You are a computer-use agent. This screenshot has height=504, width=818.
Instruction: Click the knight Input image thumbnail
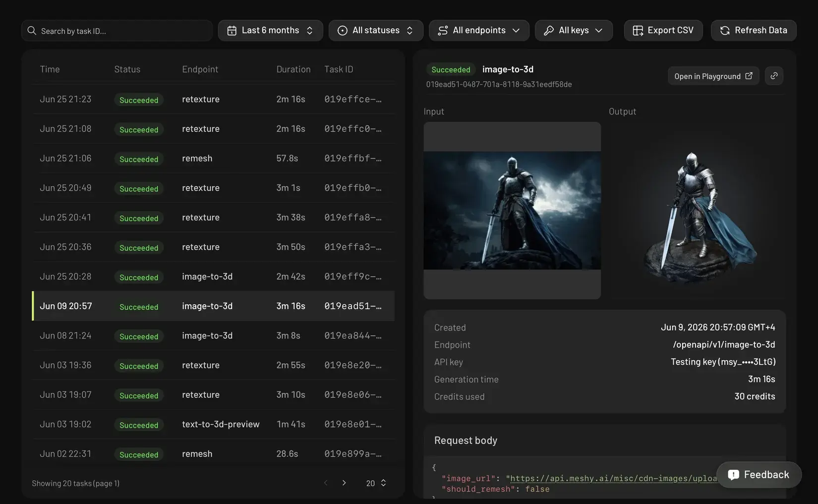512,210
